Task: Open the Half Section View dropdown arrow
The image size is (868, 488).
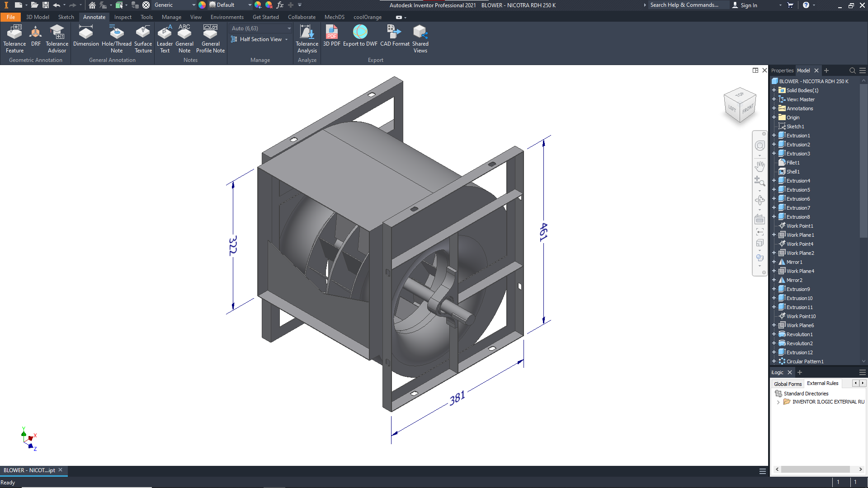Action: pyautogui.click(x=287, y=40)
